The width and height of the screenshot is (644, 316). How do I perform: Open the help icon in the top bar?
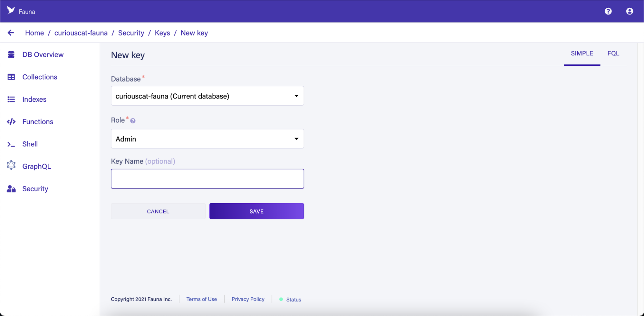click(x=608, y=11)
